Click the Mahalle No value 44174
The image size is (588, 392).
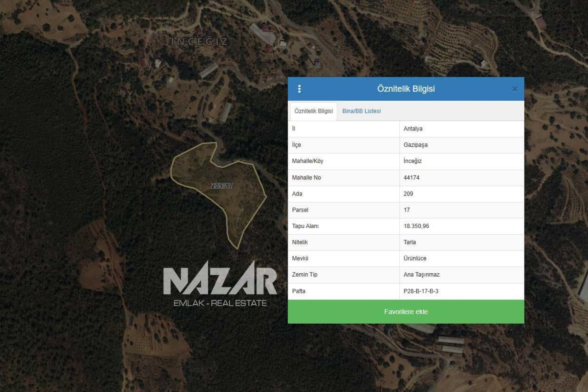(x=411, y=178)
